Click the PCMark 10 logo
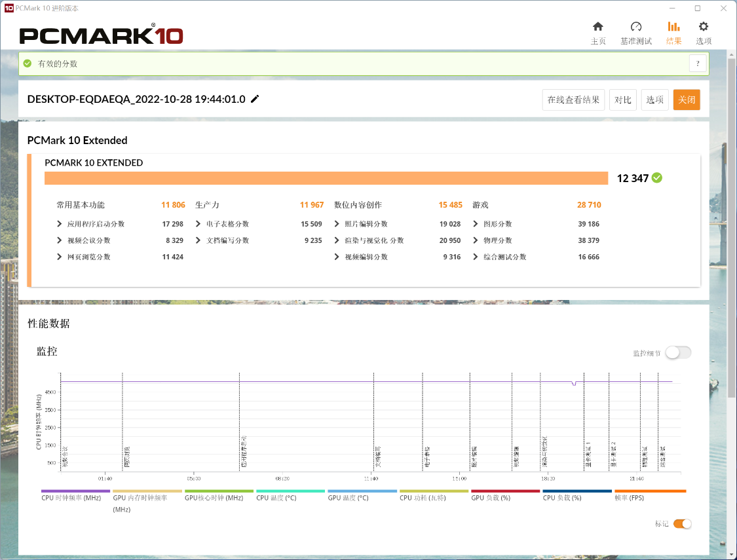 pyautogui.click(x=101, y=34)
